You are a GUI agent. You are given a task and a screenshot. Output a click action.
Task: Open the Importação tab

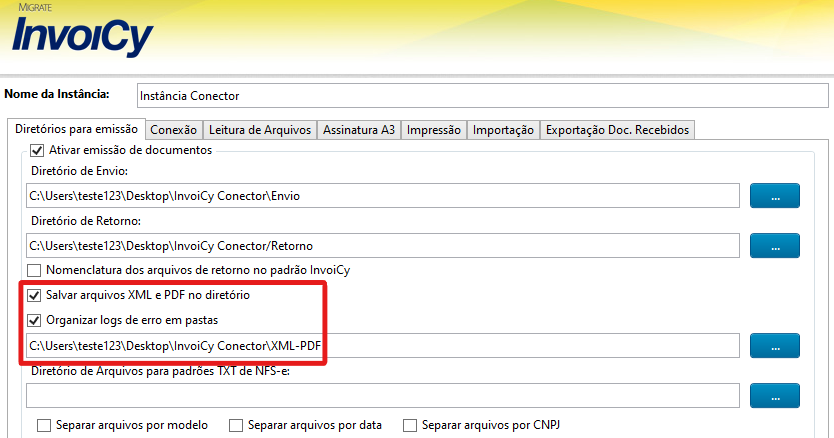point(503,130)
